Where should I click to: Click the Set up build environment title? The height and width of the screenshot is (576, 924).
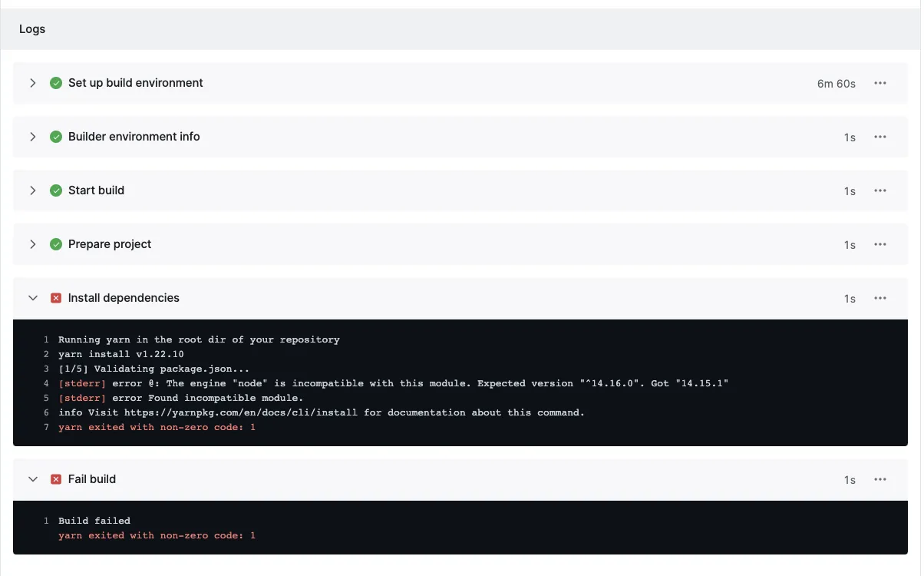(x=135, y=83)
